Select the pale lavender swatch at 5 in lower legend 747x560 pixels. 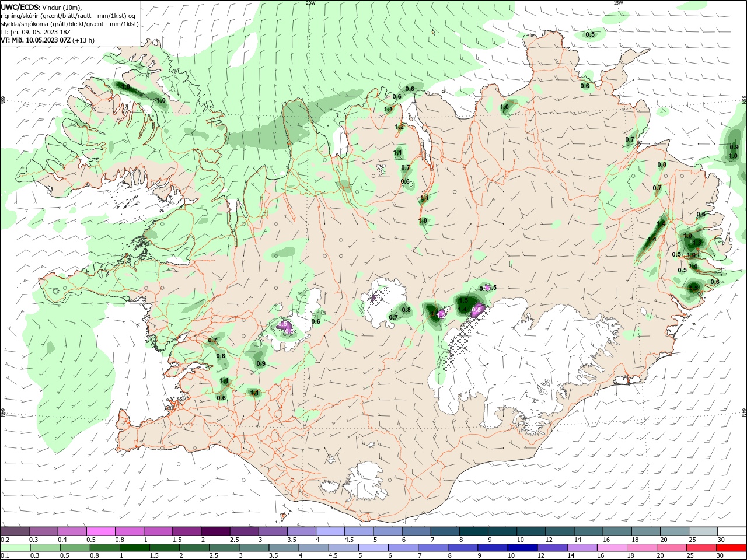click(x=373, y=548)
